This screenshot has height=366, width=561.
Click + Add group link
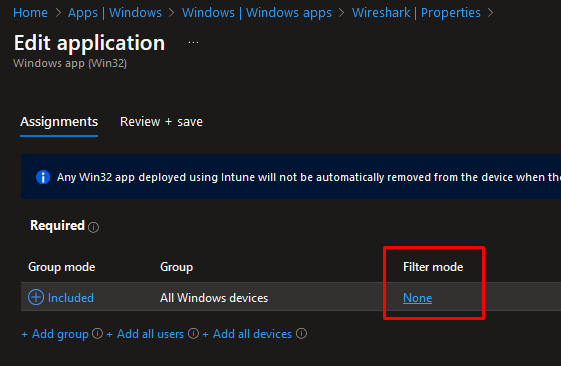pos(55,334)
